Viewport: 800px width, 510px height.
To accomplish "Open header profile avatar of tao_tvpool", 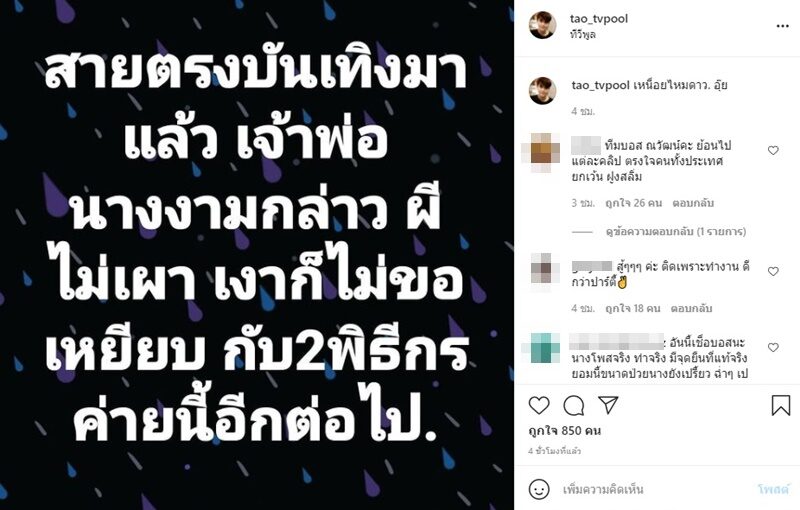I will (542, 25).
